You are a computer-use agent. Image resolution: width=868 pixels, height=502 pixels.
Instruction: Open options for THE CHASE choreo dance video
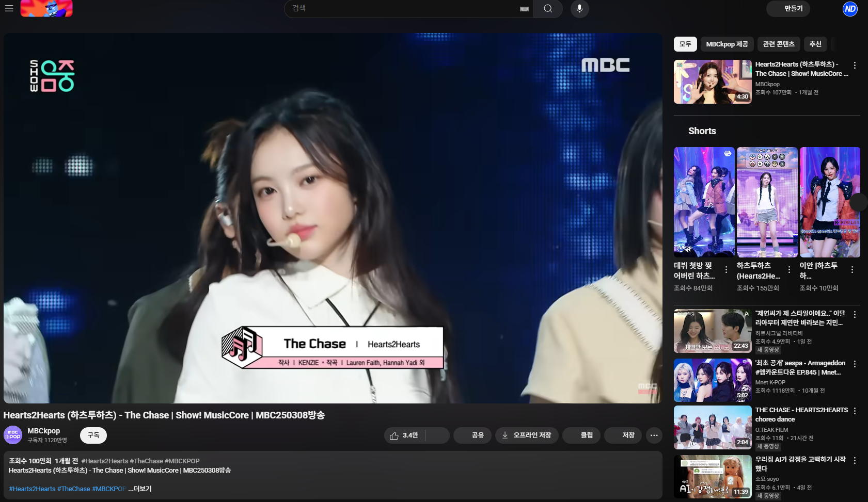coord(855,411)
